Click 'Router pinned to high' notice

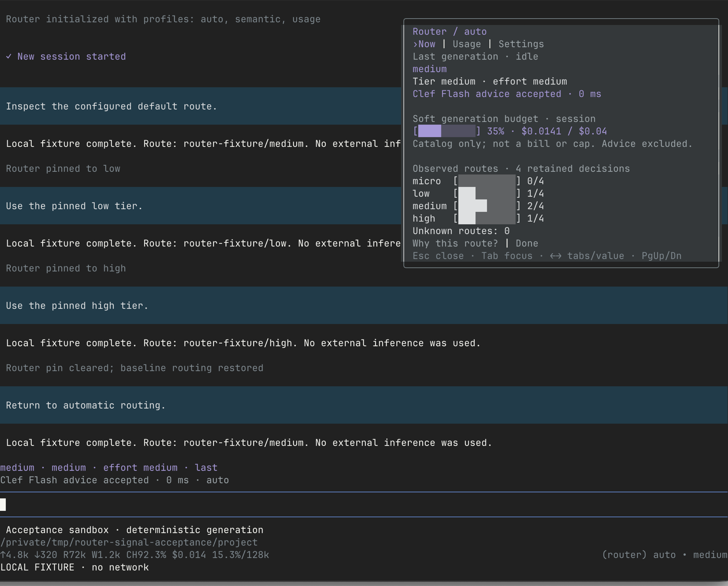tap(66, 268)
